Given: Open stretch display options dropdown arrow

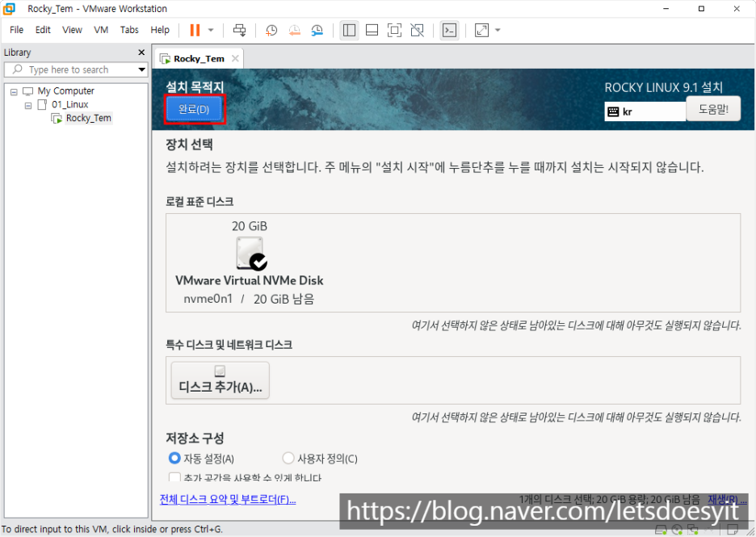Looking at the screenshot, I should [498, 31].
